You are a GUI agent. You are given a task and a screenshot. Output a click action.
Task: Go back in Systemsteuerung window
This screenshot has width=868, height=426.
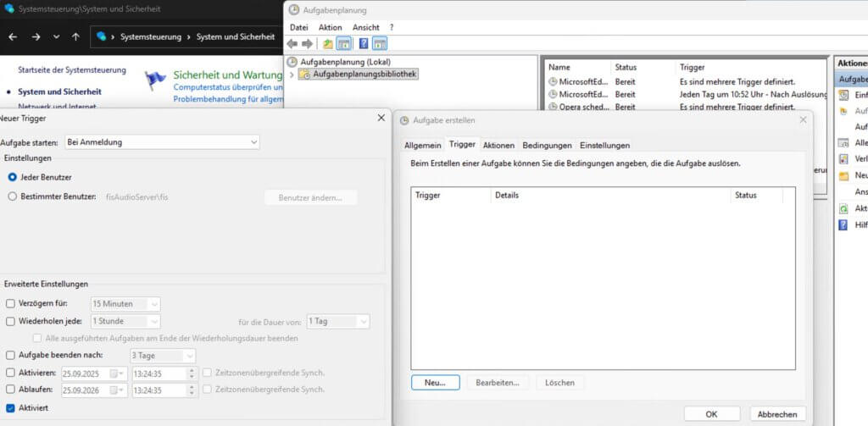click(13, 36)
